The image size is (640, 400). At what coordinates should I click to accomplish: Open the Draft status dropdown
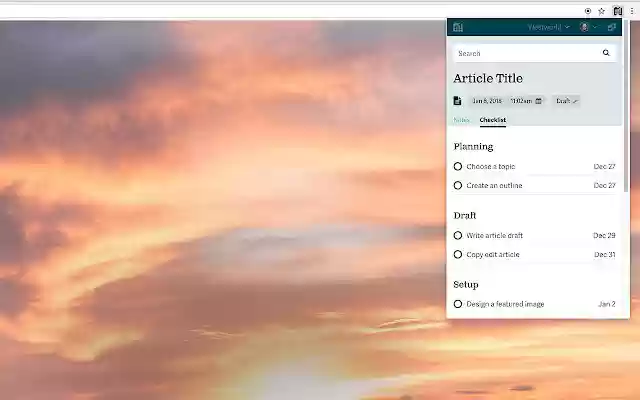567,101
